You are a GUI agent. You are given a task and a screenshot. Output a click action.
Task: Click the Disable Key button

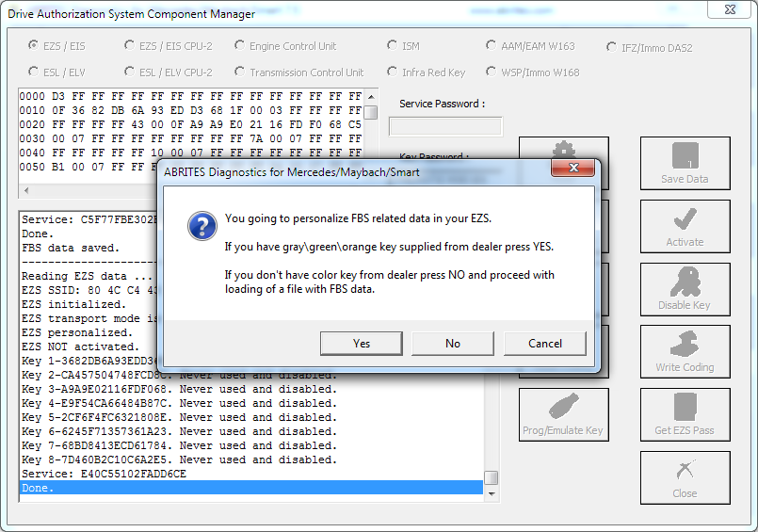685,289
